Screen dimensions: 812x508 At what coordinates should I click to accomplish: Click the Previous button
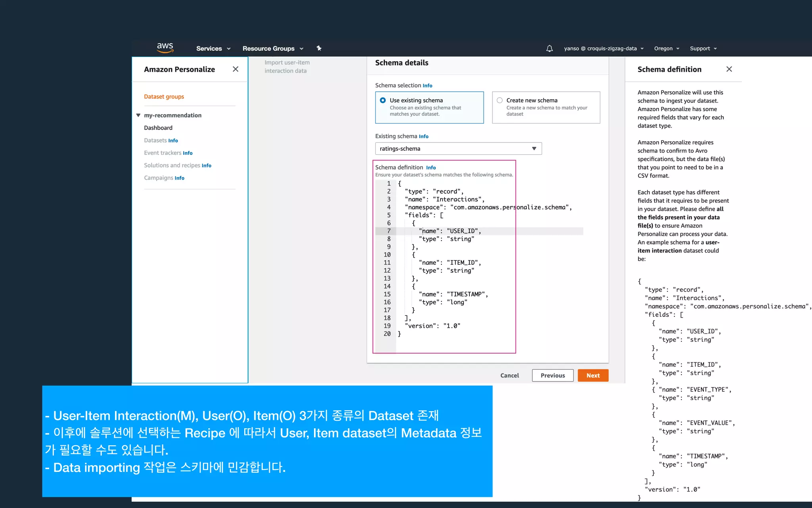point(553,375)
